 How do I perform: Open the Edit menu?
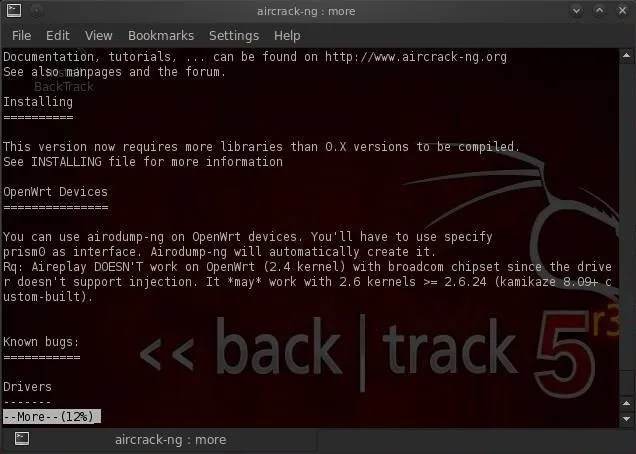coord(58,36)
